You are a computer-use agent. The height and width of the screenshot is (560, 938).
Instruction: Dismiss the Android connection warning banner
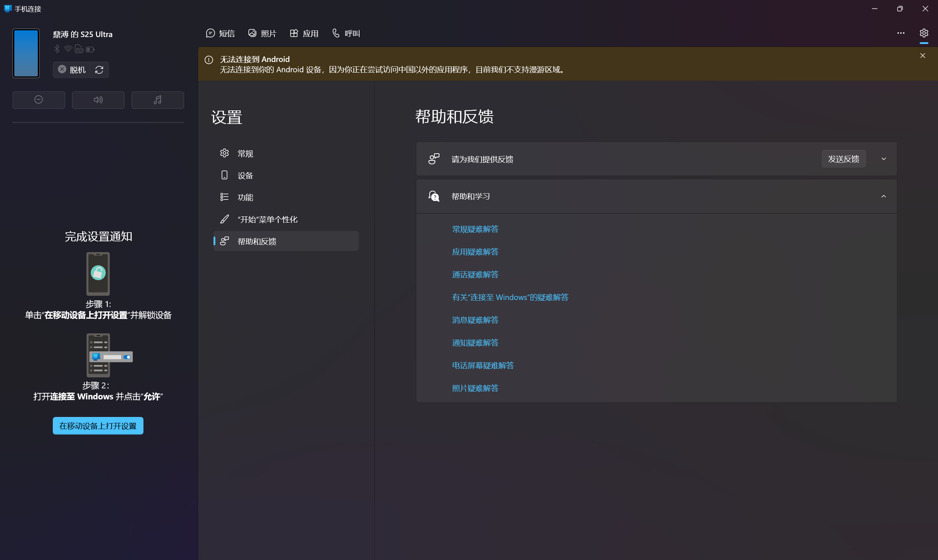click(x=923, y=55)
